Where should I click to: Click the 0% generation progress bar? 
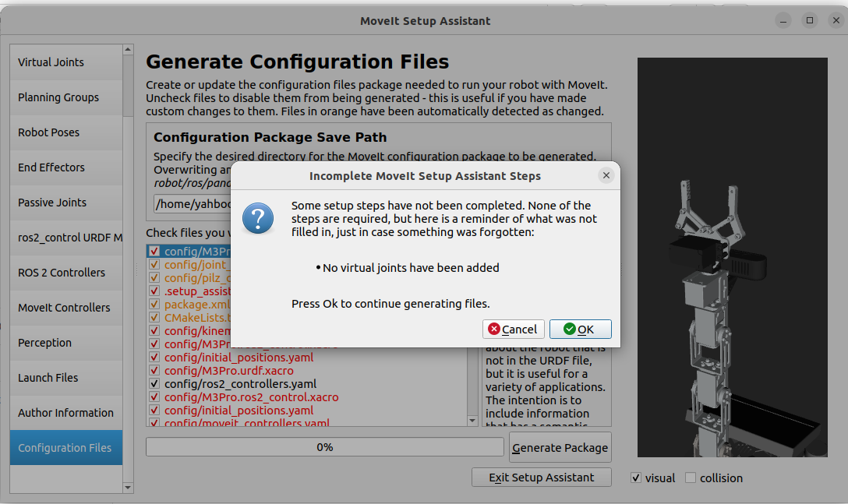(x=325, y=447)
